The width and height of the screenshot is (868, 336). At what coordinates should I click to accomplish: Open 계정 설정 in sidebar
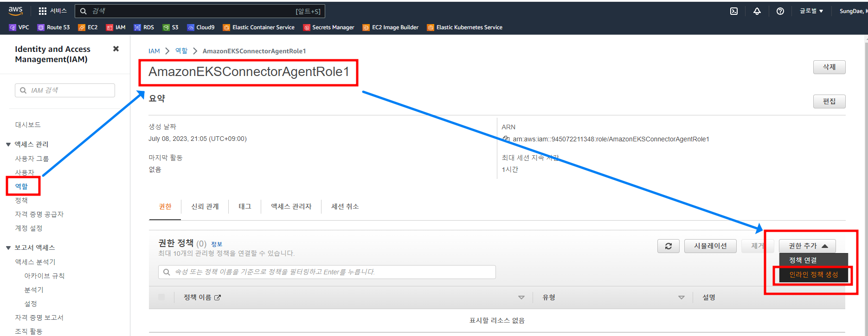(29, 228)
